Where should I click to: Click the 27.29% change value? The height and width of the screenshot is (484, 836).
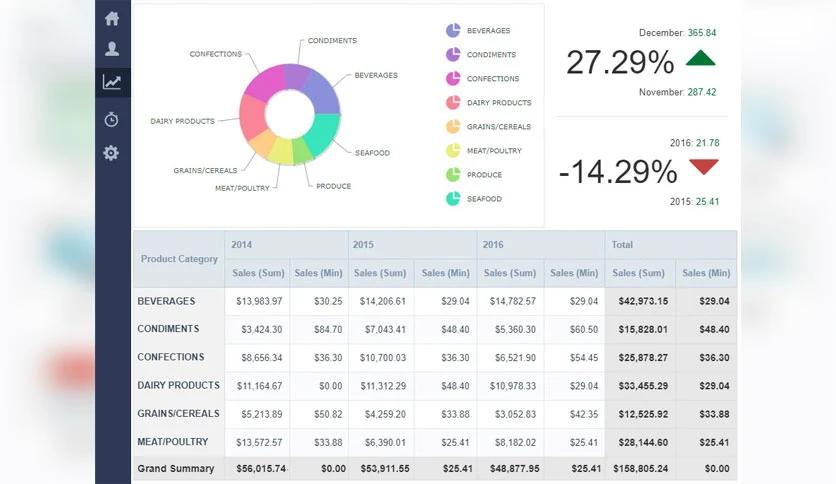click(620, 62)
